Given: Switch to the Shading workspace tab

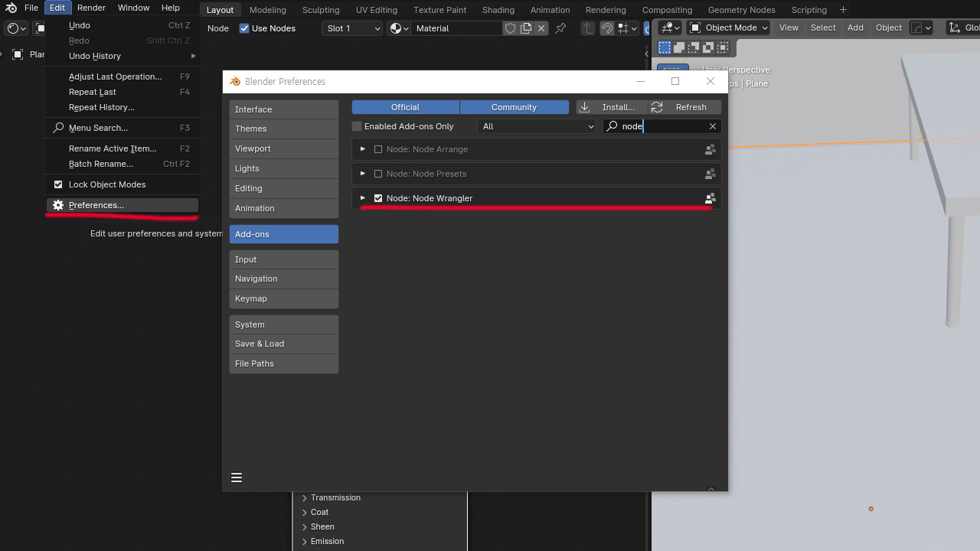Looking at the screenshot, I should (498, 10).
